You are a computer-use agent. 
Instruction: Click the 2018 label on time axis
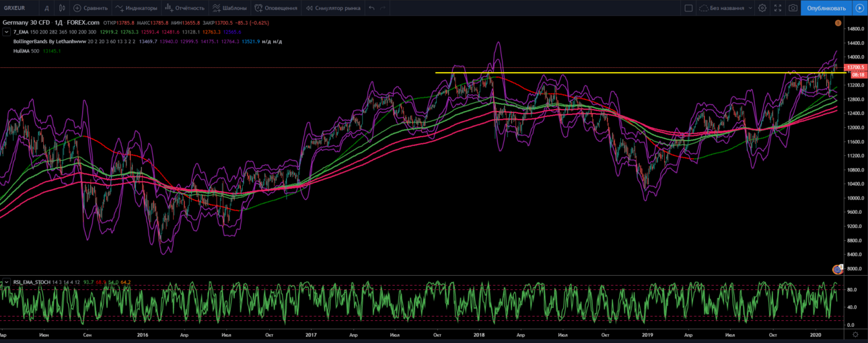coord(479,334)
